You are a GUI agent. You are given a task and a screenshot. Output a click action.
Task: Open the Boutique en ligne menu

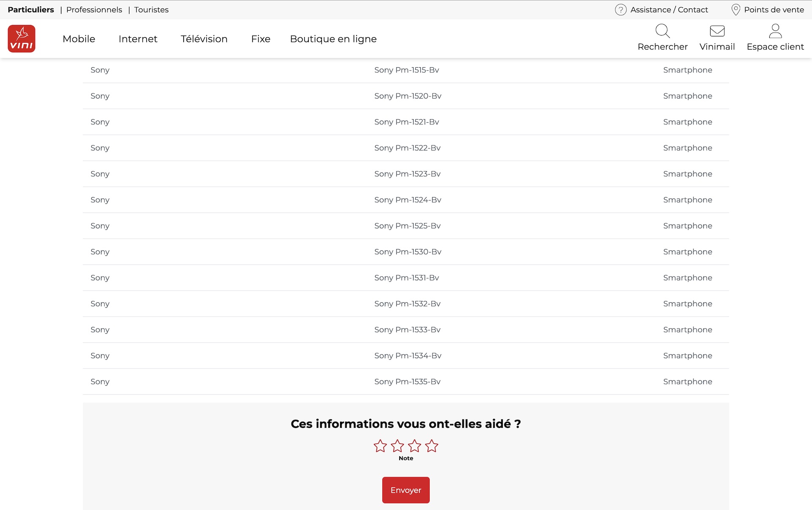coord(333,39)
